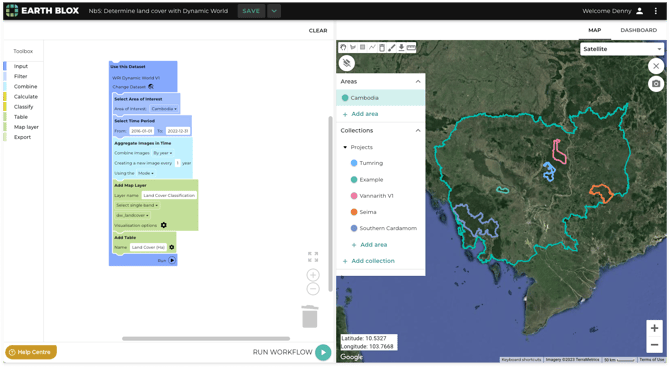The height and width of the screenshot is (367, 670).
Task: Open the Filter toolbox category
Action: (x=20, y=76)
